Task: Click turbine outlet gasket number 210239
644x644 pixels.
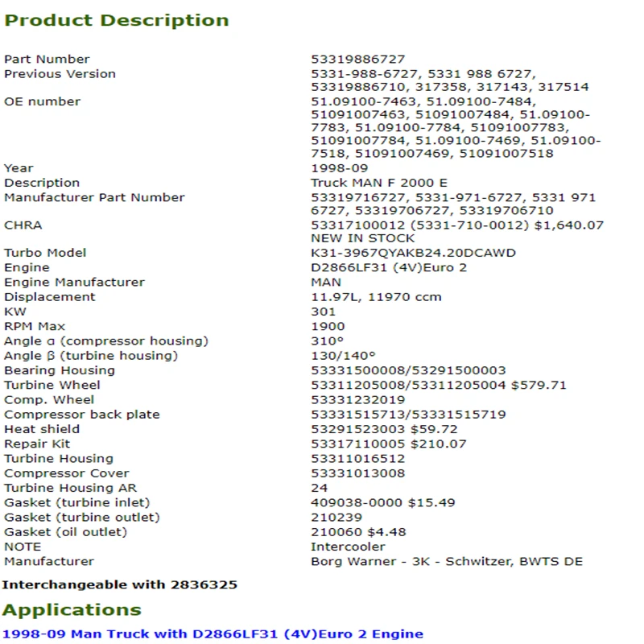Action: (336, 518)
